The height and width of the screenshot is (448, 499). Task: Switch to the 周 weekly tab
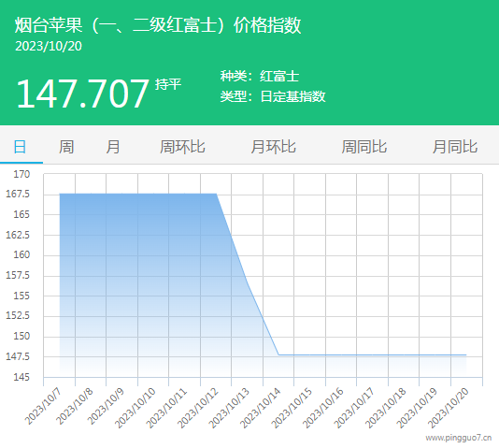[x=66, y=147]
